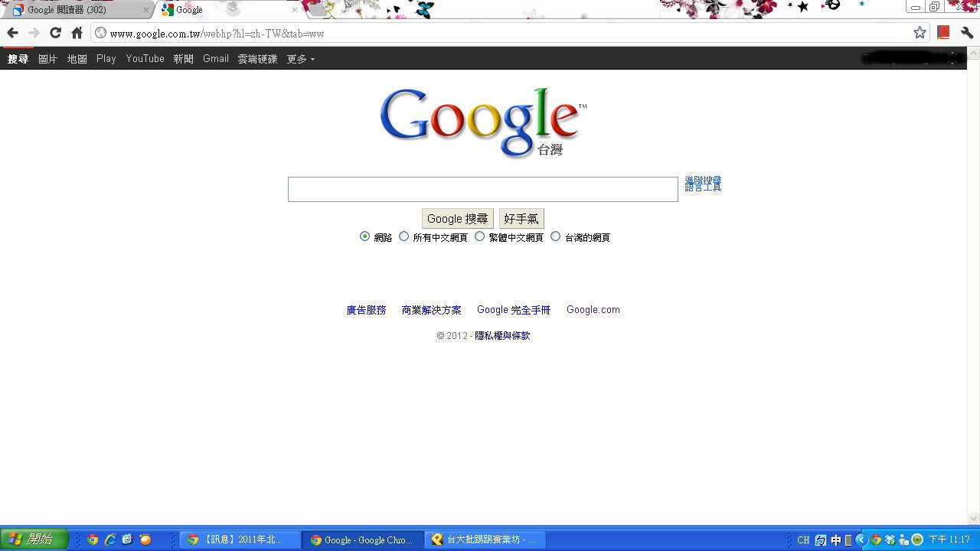
Task: Click the address bar URL
Action: (x=217, y=34)
